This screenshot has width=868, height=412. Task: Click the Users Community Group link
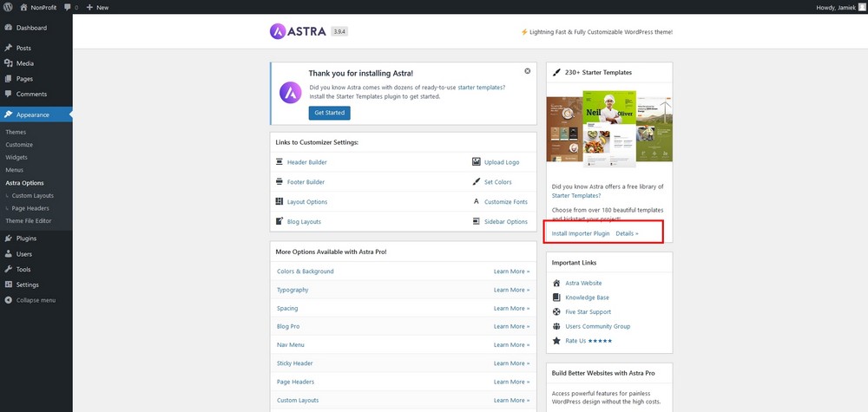(x=597, y=326)
